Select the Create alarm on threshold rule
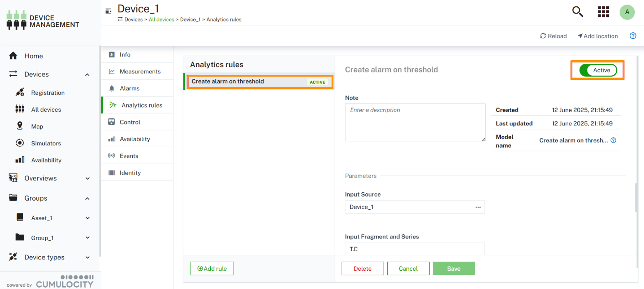Screen dimensions: 644x289 [259, 82]
